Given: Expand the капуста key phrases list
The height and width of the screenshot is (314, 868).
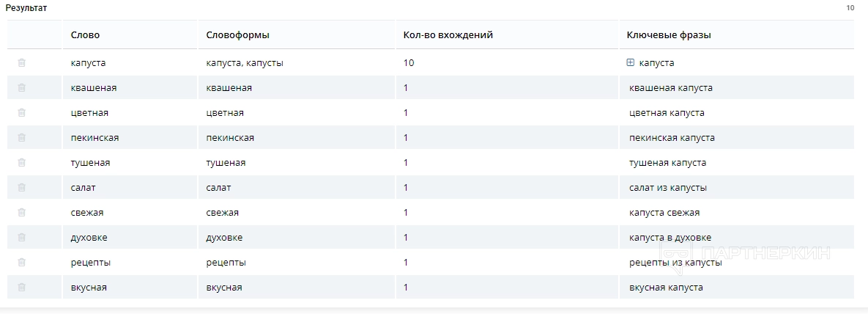Looking at the screenshot, I should 631,63.
